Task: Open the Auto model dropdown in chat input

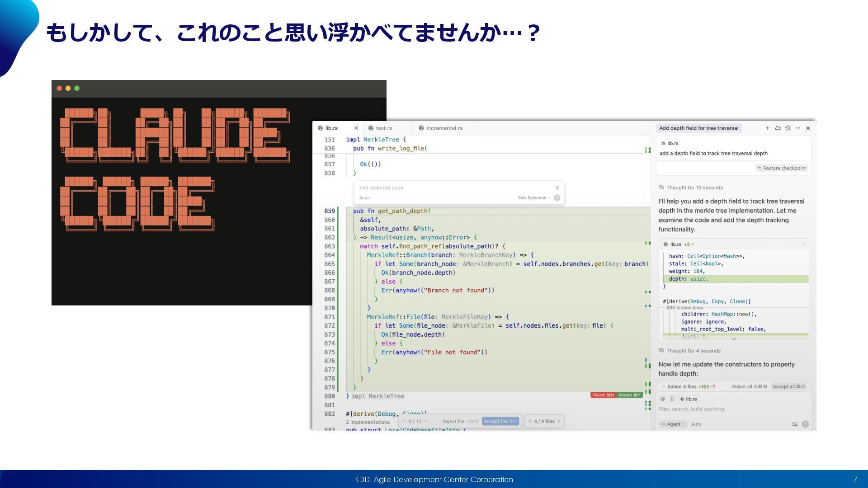Action: click(x=698, y=424)
